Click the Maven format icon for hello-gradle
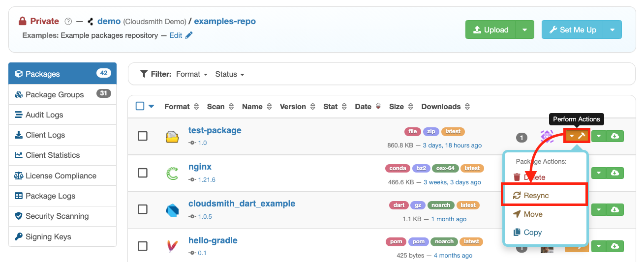The width and height of the screenshot is (644, 262). (172, 246)
